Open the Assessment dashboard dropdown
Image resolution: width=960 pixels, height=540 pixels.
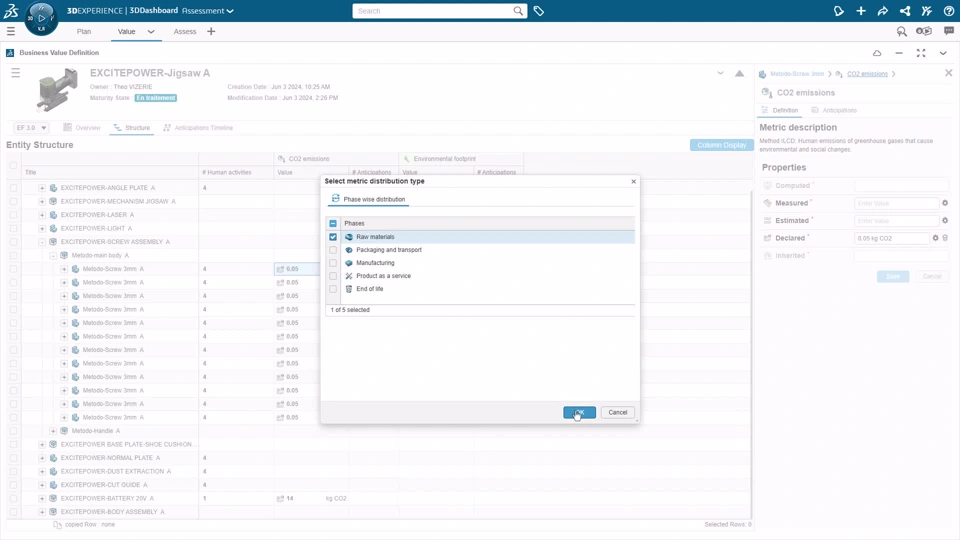208,11
